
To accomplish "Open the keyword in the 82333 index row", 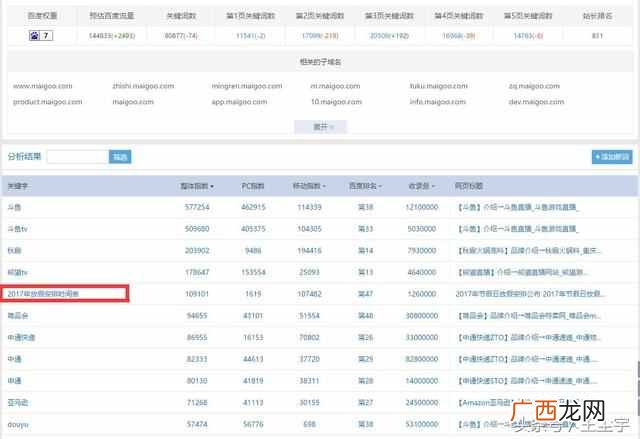I will (x=14, y=359).
